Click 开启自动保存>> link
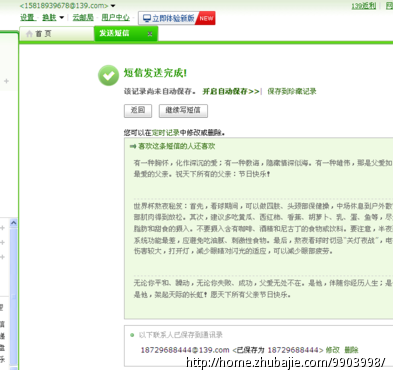 (x=231, y=91)
